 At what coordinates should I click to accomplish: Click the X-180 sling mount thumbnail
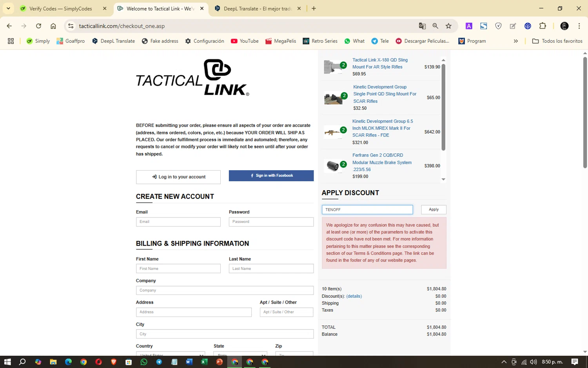[333, 67]
